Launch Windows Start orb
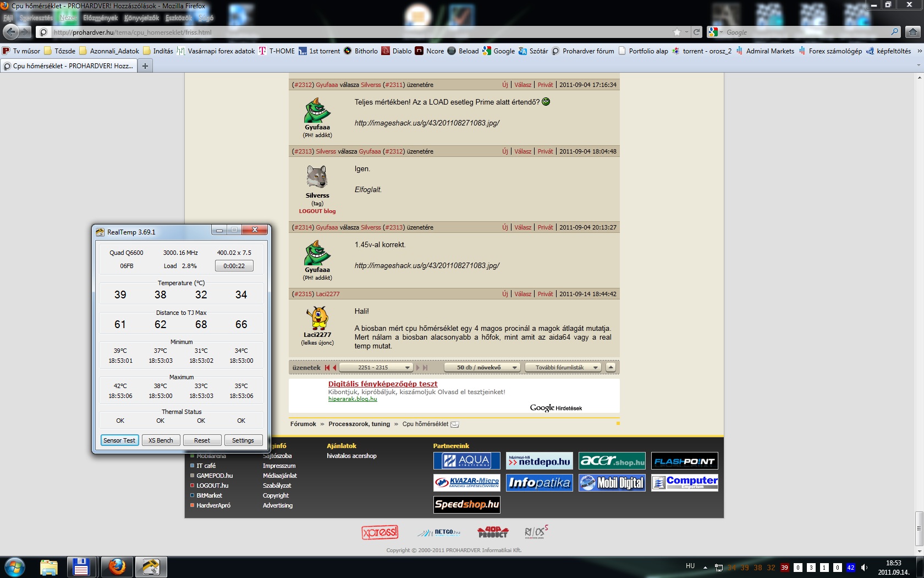Screen dimensions: 924x578 15,567
